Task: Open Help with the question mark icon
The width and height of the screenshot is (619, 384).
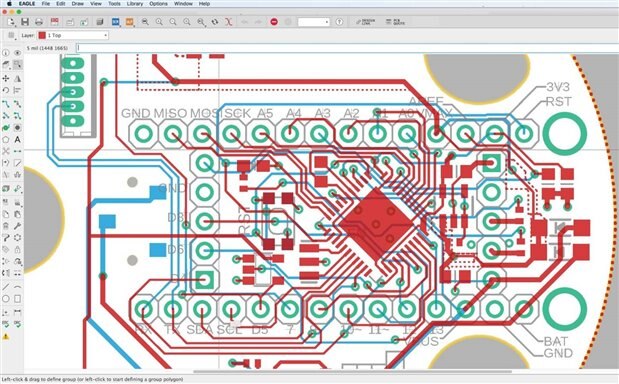Action: tap(339, 22)
